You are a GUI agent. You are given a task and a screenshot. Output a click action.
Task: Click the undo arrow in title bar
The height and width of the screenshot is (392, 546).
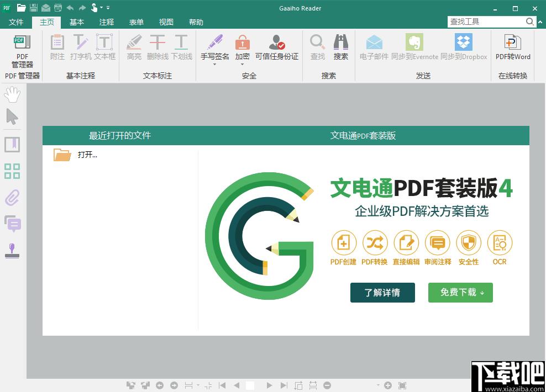(70, 7)
